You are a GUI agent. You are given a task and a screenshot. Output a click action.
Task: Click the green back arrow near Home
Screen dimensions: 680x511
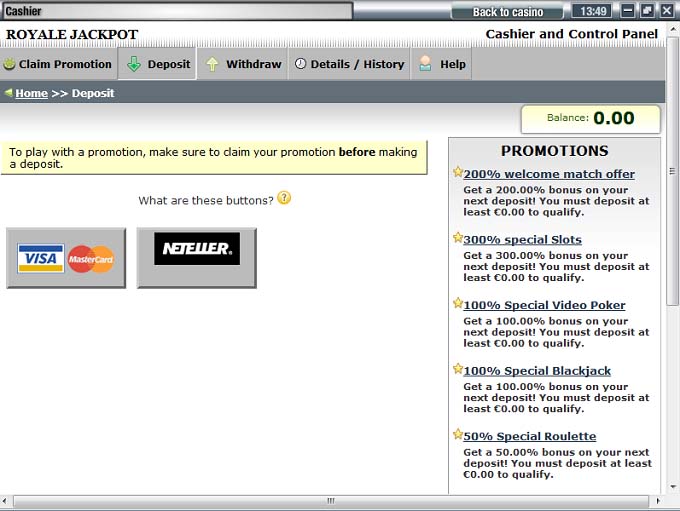(x=8, y=93)
